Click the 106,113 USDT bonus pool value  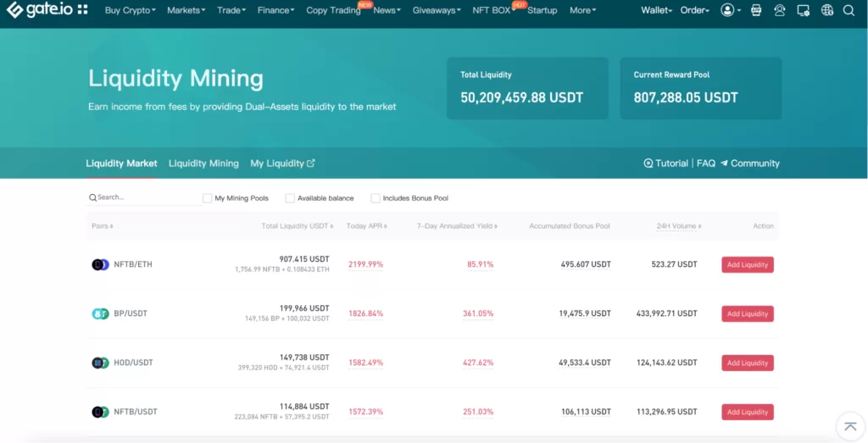click(x=586, y=412)
